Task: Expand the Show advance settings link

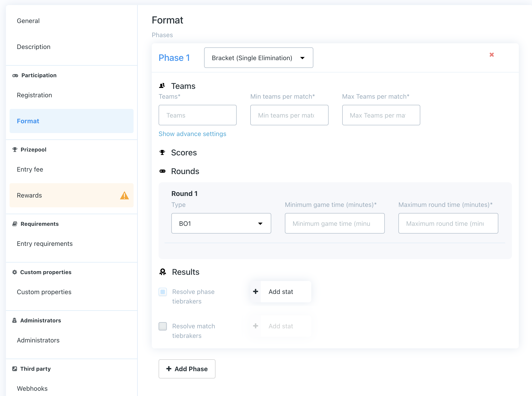Action: coord(192,134)
